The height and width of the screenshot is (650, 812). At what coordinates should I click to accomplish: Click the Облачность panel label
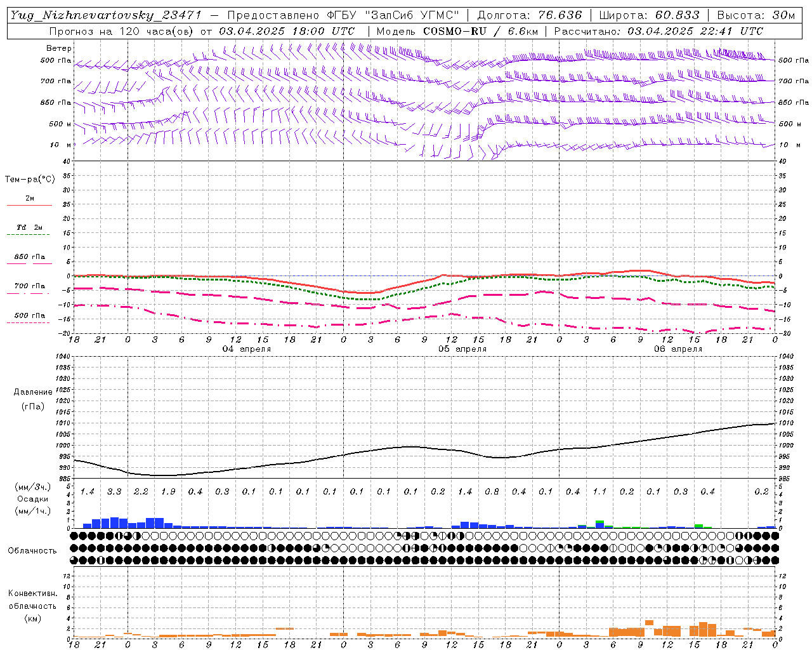[x=32, y=551]
